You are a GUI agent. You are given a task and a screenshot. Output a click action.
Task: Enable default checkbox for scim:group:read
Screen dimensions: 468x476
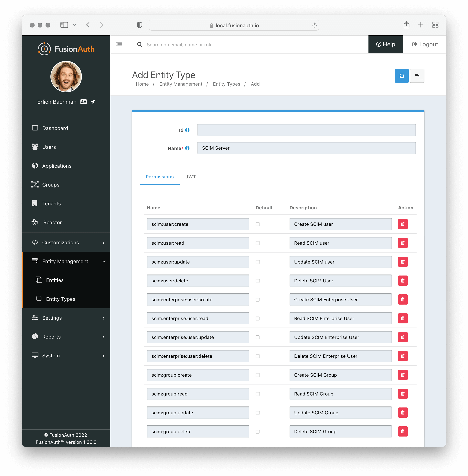(258, 394)
